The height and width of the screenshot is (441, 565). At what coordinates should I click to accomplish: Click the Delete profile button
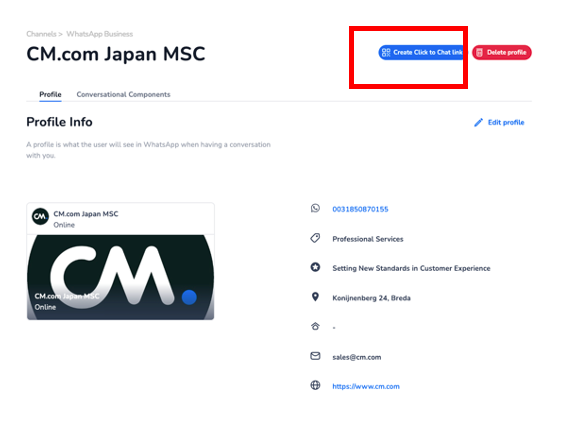[502, 53]
